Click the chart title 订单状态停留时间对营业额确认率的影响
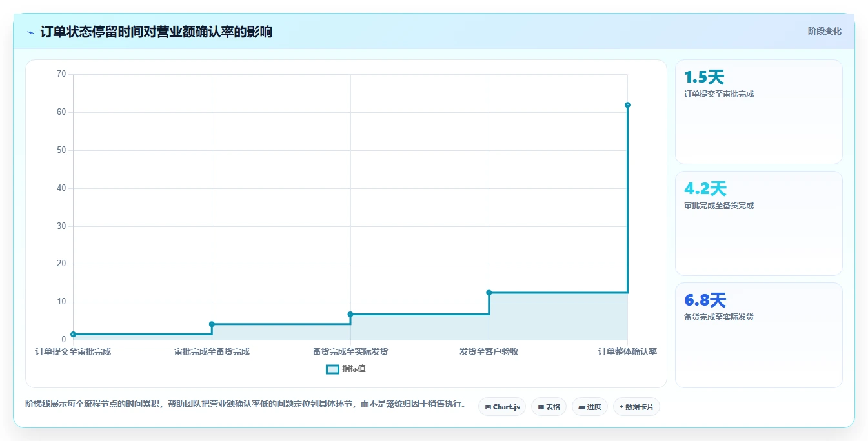Image resolution: width=868 pixels, height=441 pixels. [x=156, y=32]
